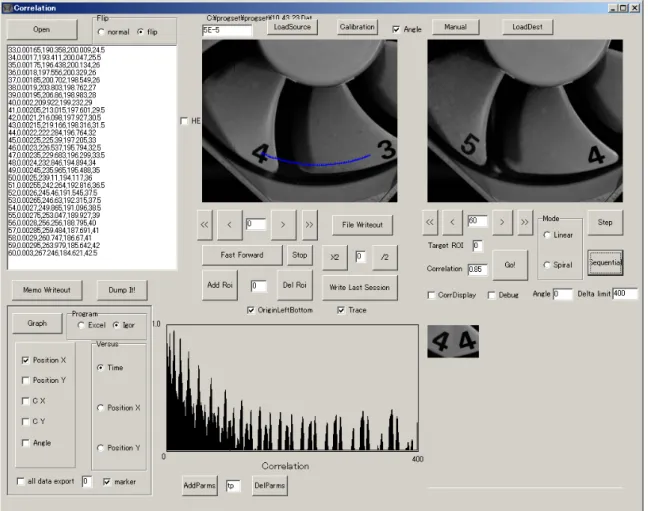Viewport: 648px width, 511px height.
Task: Select Position X under Versus
Action: 100,408
